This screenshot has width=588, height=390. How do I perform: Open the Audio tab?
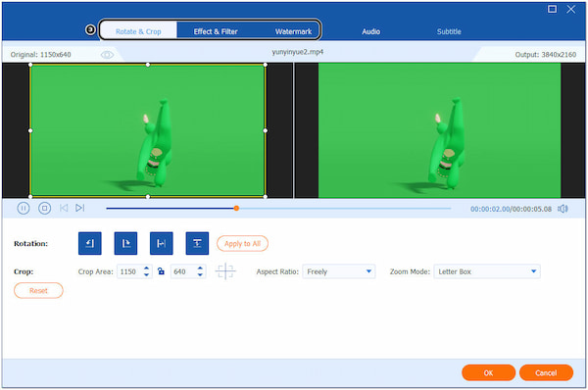370,31
